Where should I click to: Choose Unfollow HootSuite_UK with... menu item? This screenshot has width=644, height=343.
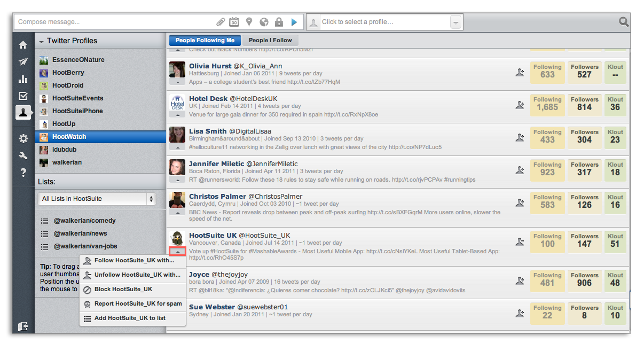(x=133, y=275)
